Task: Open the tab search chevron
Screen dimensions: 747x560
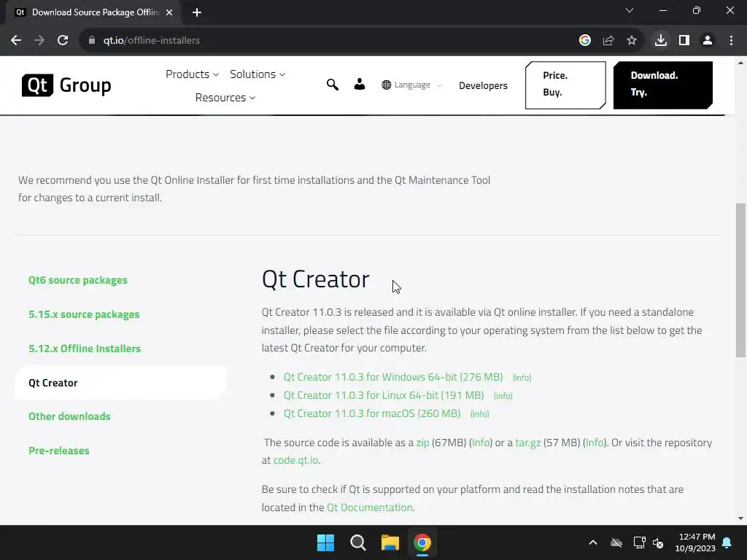Action: click(x=630, y=10)
